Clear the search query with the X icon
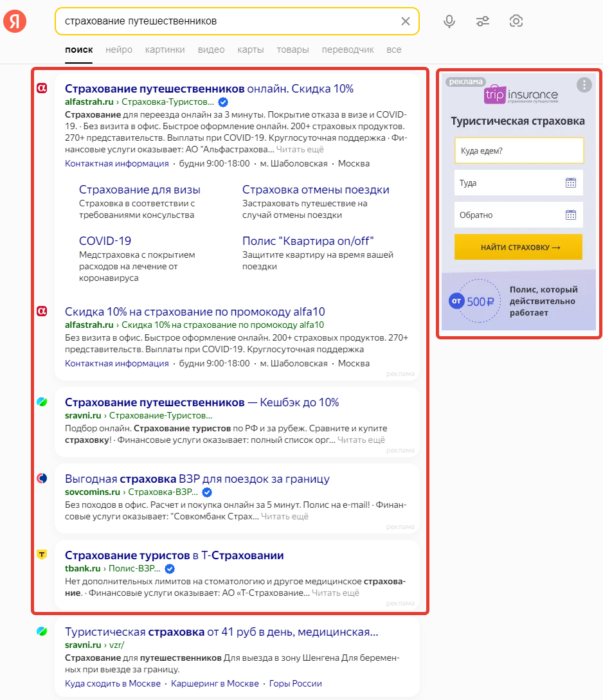603x700 pixels. click(405, 21)
